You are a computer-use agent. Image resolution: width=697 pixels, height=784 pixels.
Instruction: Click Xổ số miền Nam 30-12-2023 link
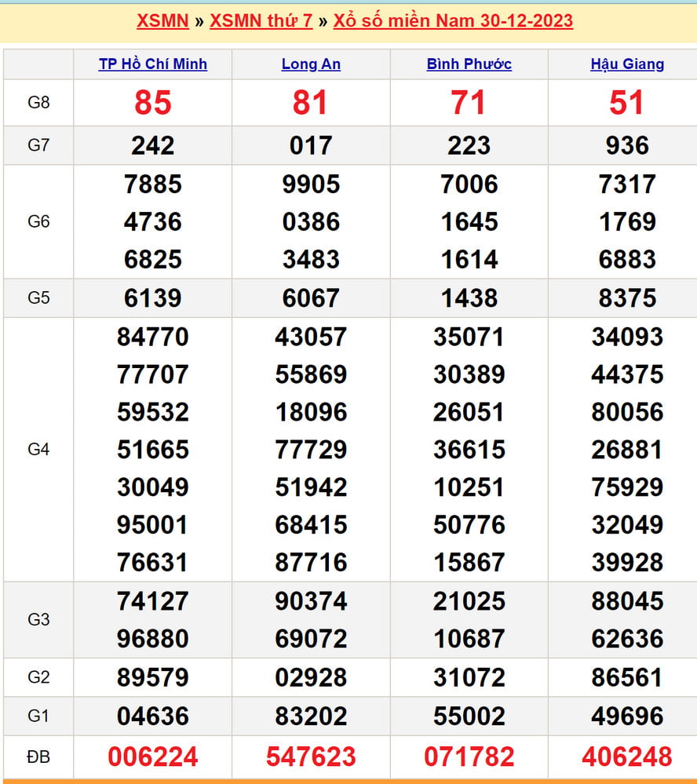[x=453, y=21]
